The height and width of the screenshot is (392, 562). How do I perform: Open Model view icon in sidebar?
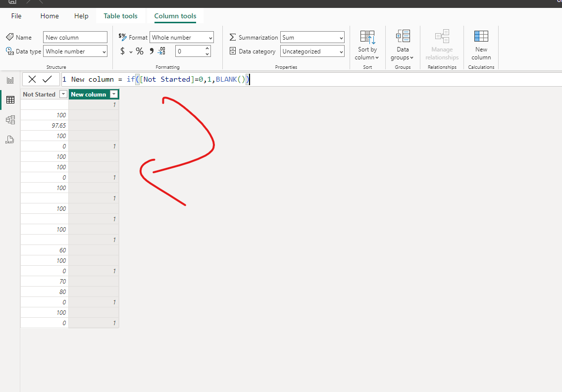[10, 120]
